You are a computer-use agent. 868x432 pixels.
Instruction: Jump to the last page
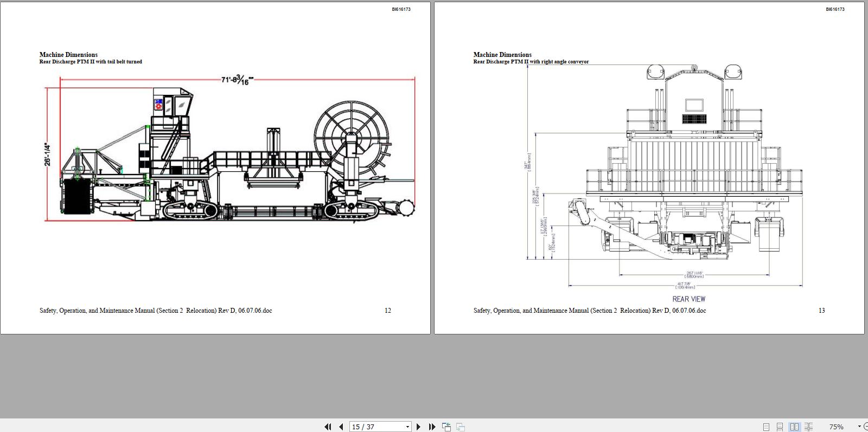click(x=432, y=427)
